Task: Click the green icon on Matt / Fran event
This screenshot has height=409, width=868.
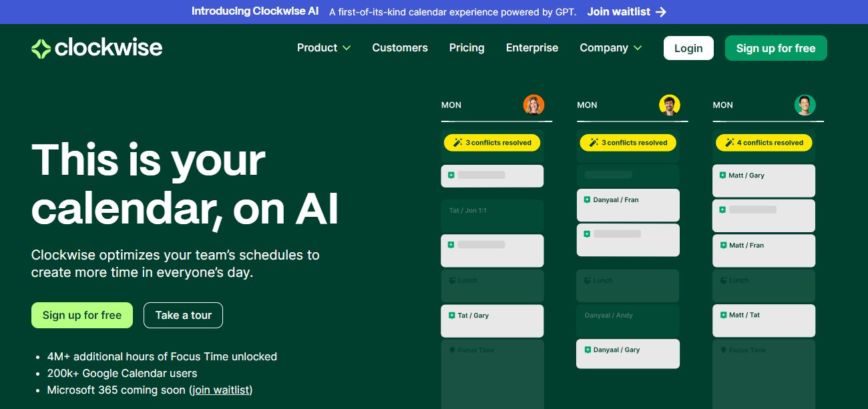Action: (x=722, y=246)
